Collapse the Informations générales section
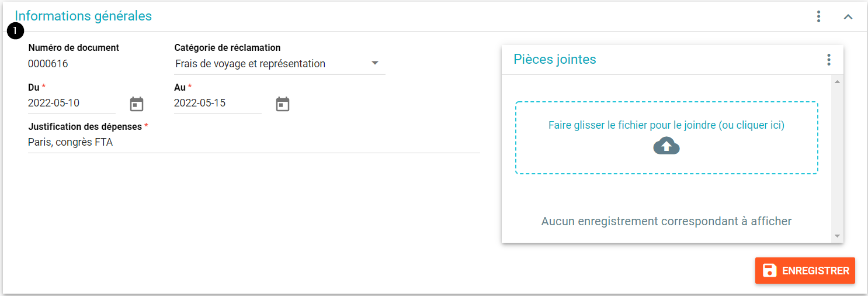The image size is (868, 296). tap(848, 17)
